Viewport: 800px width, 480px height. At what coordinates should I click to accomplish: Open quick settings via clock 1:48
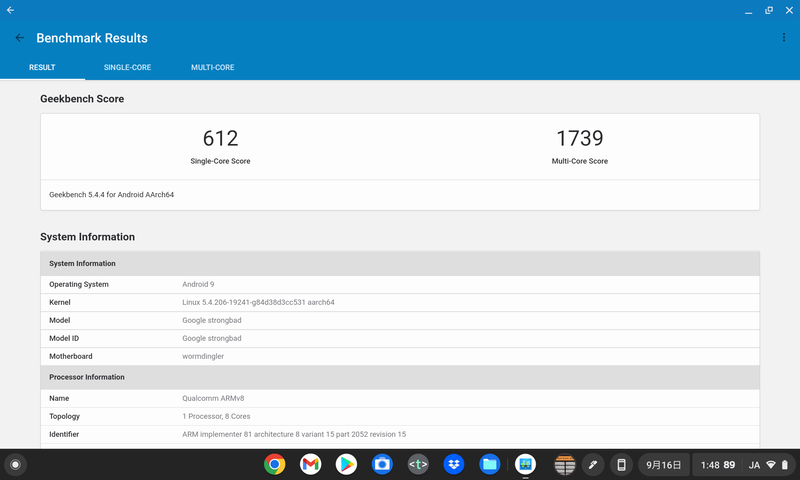point(710,465)
